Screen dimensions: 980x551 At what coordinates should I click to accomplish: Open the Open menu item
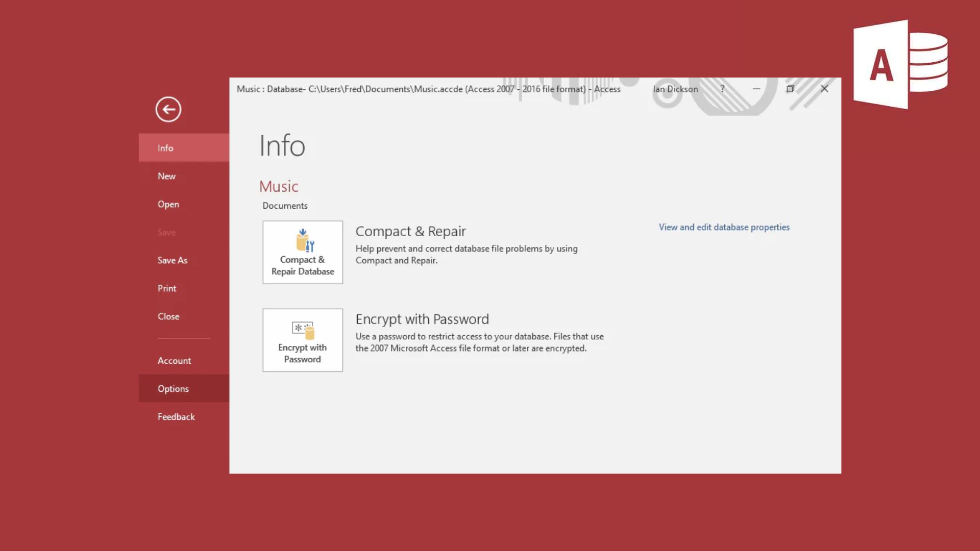click(x=184, y=204)
